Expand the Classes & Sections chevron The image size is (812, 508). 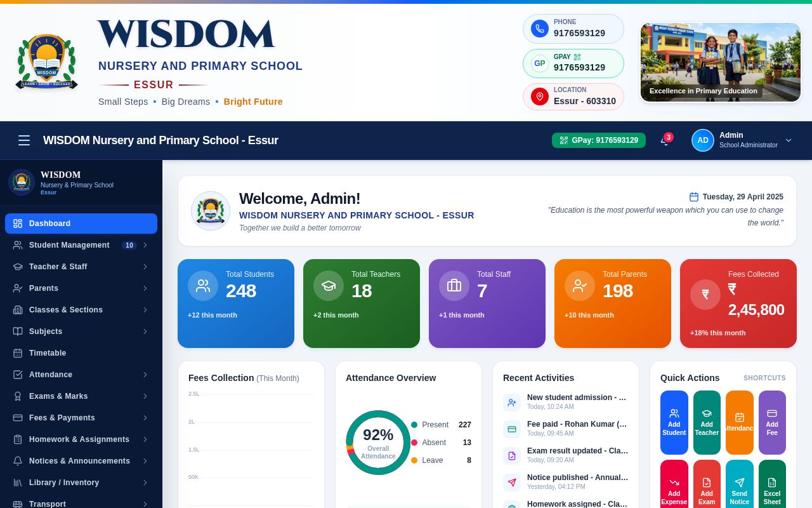[145, 310]
